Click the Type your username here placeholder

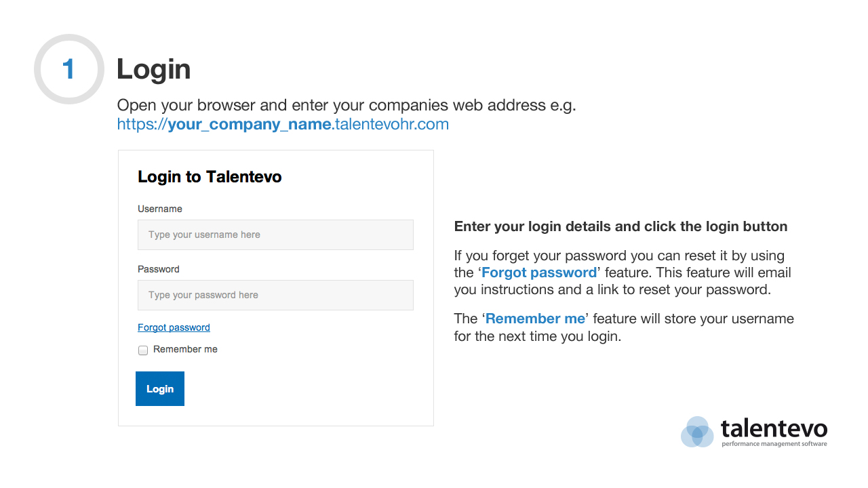pyautogui.click(x=205, y=235)
